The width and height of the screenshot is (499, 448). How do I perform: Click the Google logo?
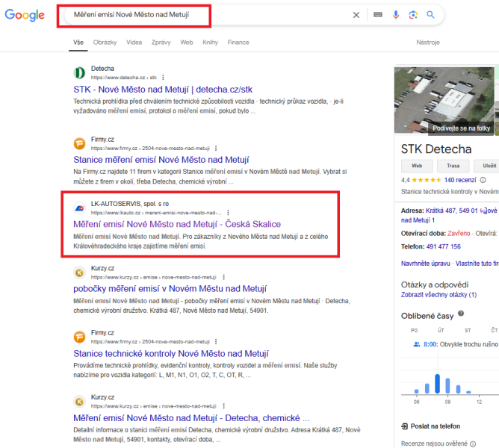tap(25, 15)
